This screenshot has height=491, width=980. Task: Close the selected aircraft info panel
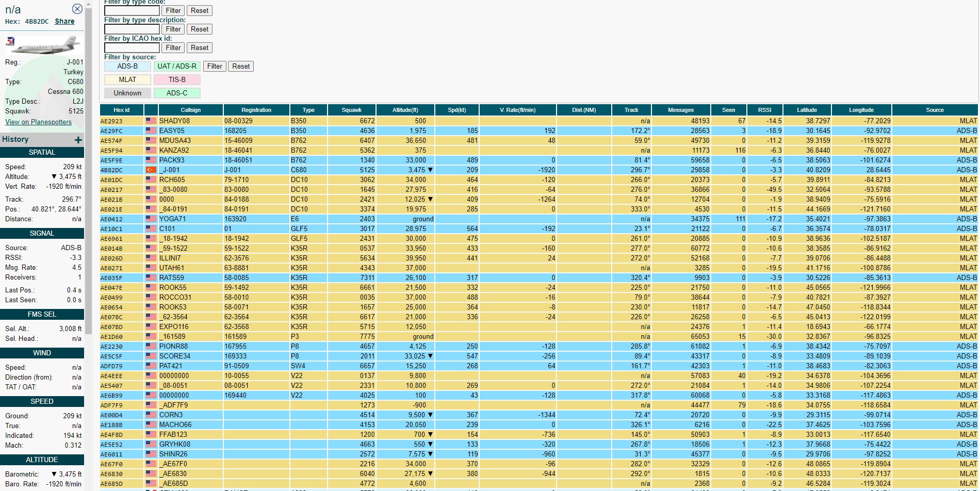click(77, 9)
